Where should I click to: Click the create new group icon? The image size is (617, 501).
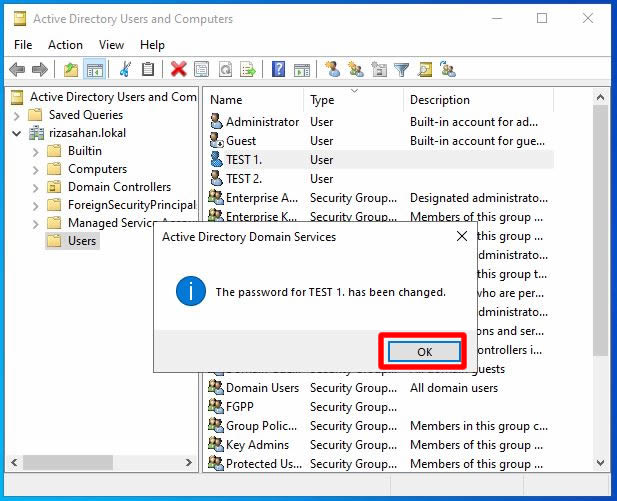[356, 70]
